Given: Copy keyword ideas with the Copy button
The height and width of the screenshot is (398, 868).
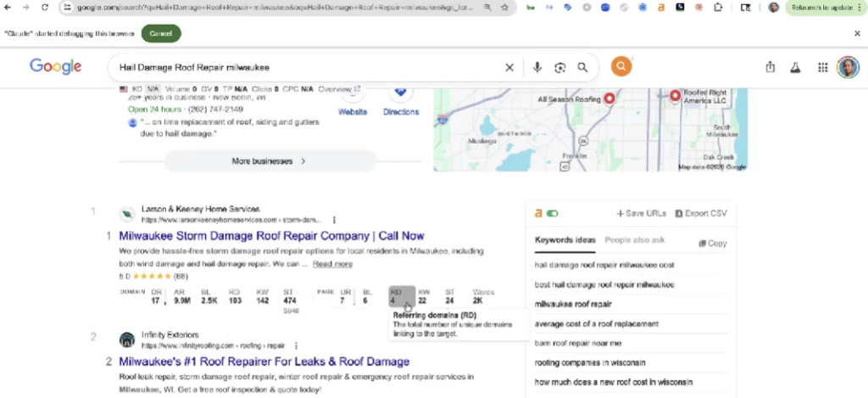Looking at the screenshot, I should pos(713,244).
